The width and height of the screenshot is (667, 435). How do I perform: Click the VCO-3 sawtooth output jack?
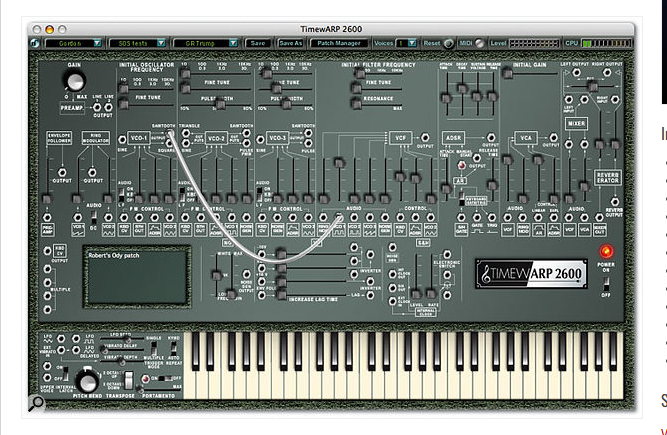[308, 133]
